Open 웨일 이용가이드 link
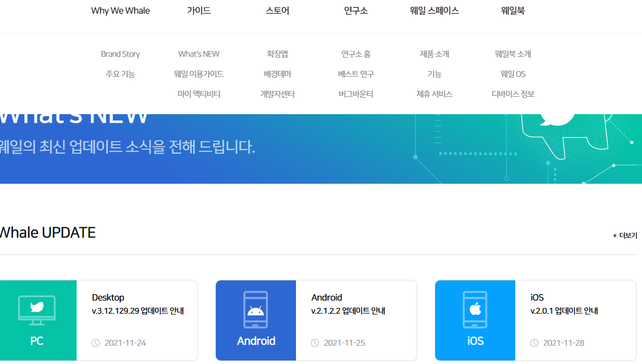The height and width of the screenshot is (364, 642). (199, 74)
